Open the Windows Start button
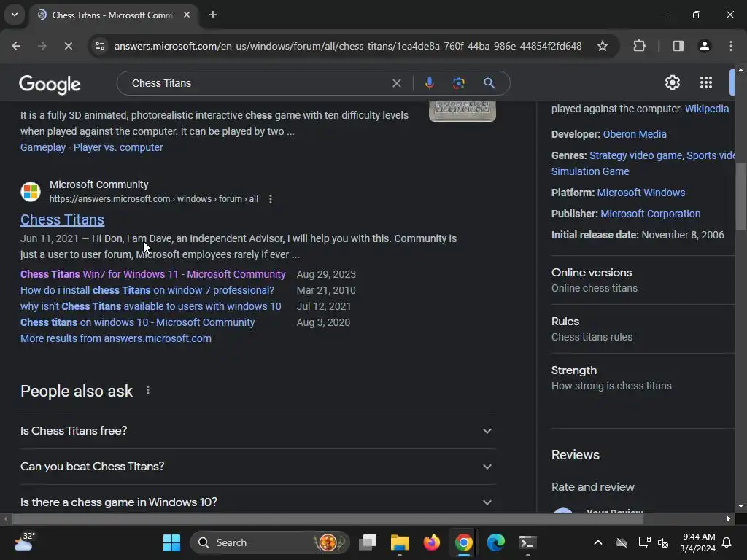This screenshot has height=560, width=747. pos(171,542)
